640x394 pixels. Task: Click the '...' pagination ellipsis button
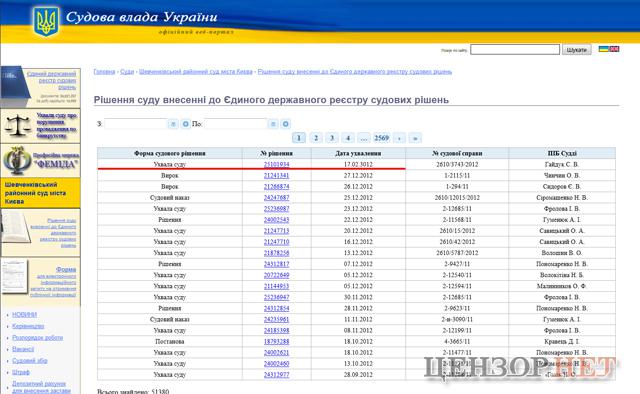coord(364,138)
